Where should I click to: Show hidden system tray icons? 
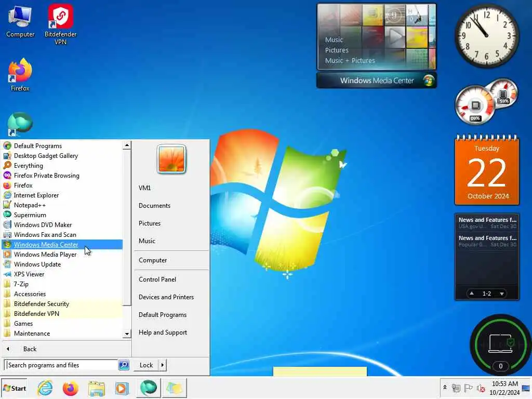click(x=445, y=387)
